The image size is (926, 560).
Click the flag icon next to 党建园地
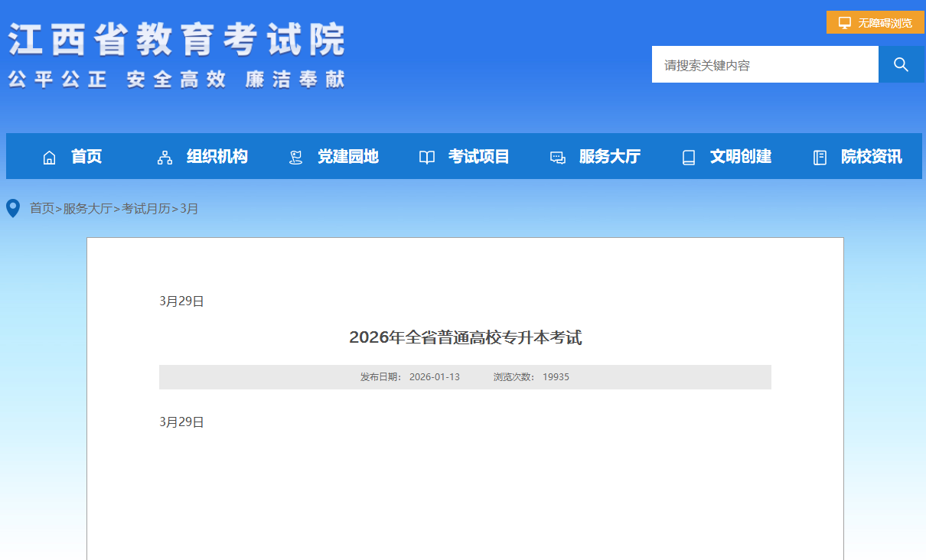[295, 156]
